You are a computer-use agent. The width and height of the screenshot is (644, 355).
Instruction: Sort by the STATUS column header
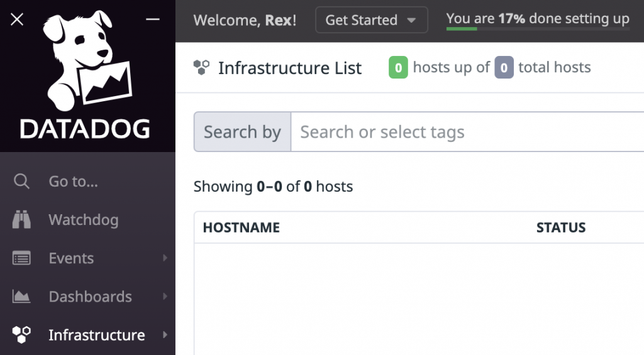[560, 227]
